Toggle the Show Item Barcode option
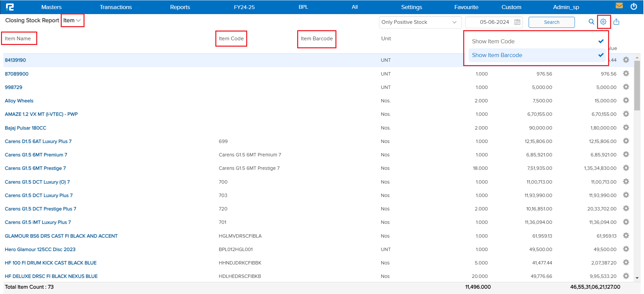 pos(536,55)
